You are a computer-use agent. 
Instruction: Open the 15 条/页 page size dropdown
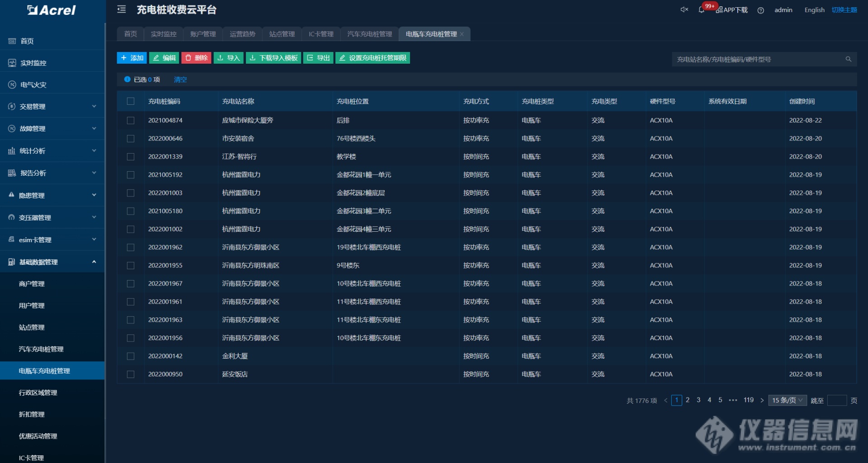click(788, 400)
